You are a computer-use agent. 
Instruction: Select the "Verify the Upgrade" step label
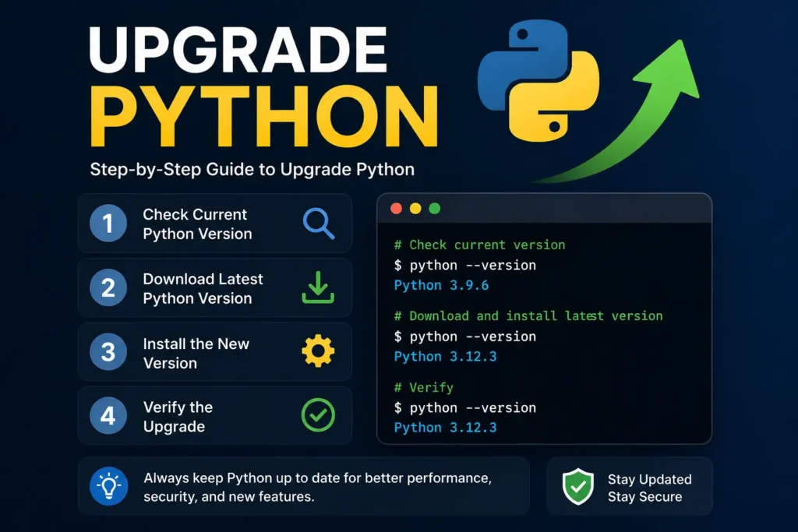click(x=178, y=417)
